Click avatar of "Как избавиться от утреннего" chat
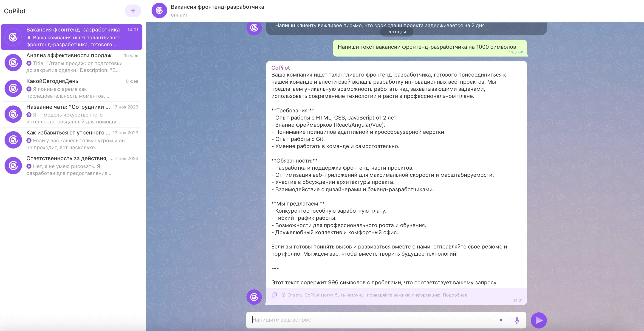The width and height of the screenshot is (644, 331). click(x=13, y=140)
